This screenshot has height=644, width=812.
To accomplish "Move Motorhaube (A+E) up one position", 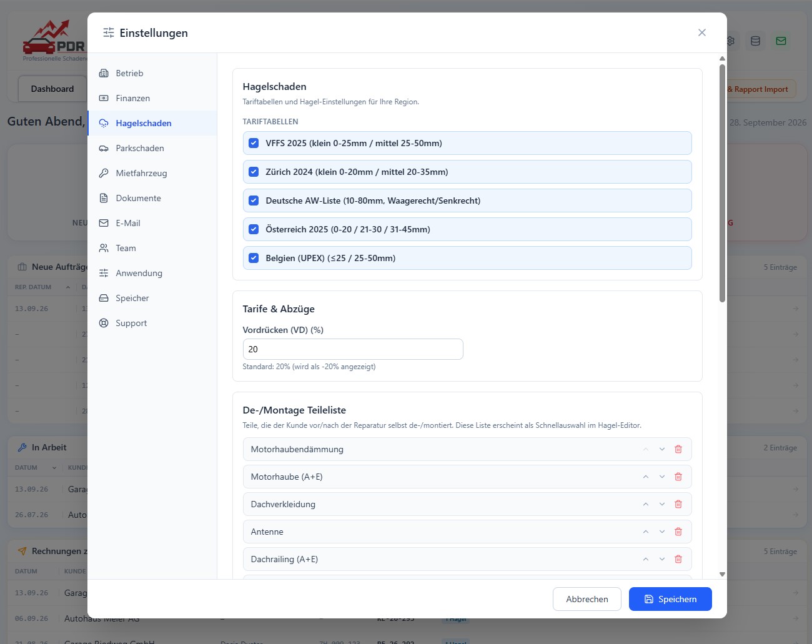I will point(646,477).
